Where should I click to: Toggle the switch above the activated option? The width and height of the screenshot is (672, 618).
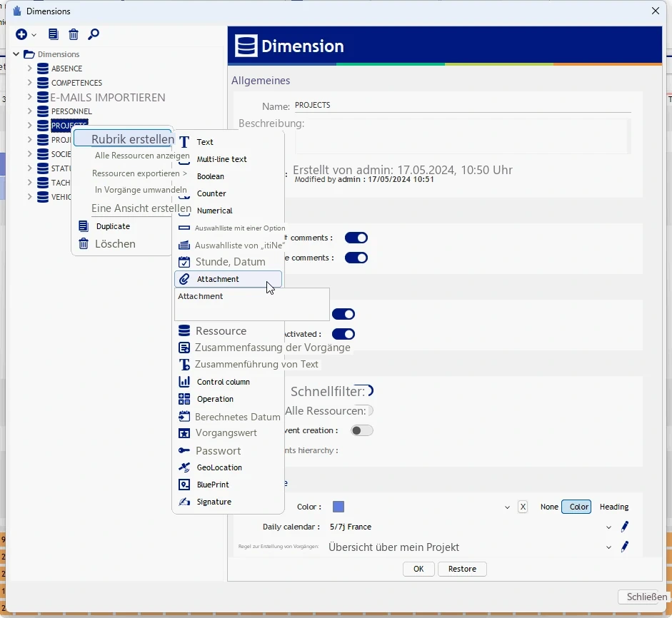click(343, 314)
